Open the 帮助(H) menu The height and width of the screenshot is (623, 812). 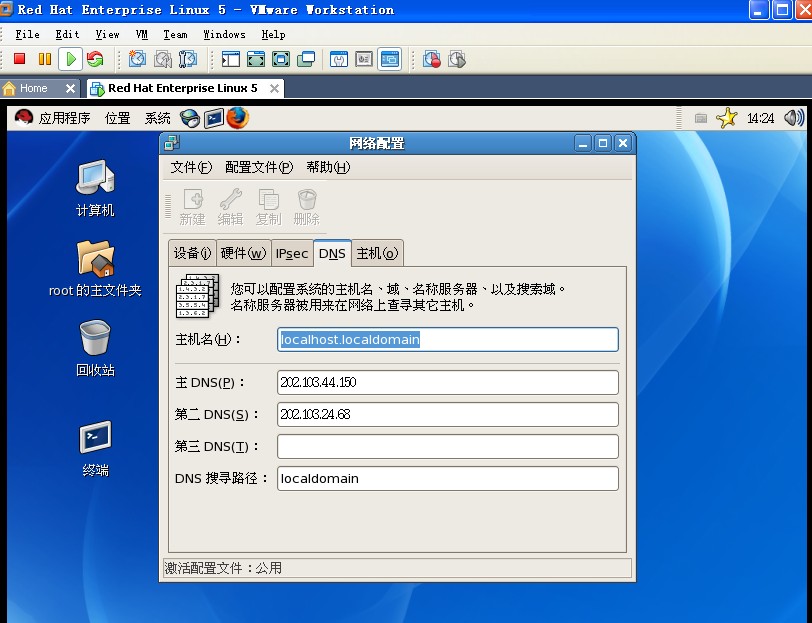pyautogui.click(x=328, y=167)
